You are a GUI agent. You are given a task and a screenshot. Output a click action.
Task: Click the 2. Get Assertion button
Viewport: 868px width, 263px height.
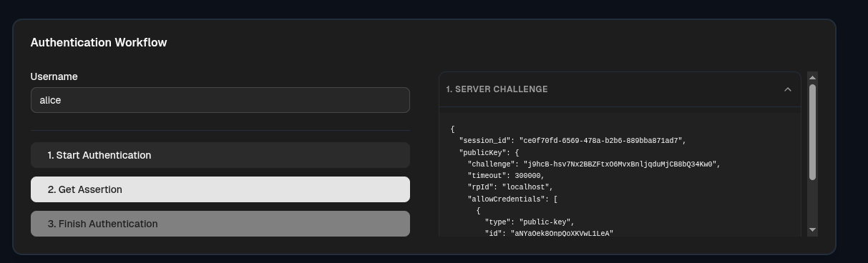pos(220,189)
